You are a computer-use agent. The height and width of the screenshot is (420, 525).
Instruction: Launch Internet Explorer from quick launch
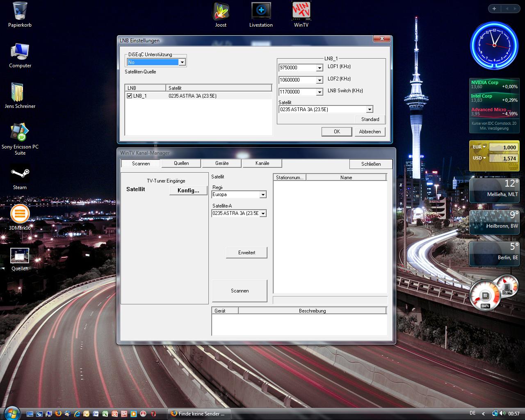(77, 414)
